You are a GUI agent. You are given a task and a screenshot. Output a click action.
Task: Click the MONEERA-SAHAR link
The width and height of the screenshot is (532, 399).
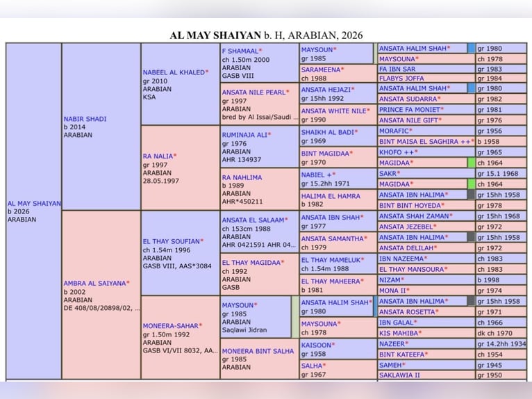170,325
